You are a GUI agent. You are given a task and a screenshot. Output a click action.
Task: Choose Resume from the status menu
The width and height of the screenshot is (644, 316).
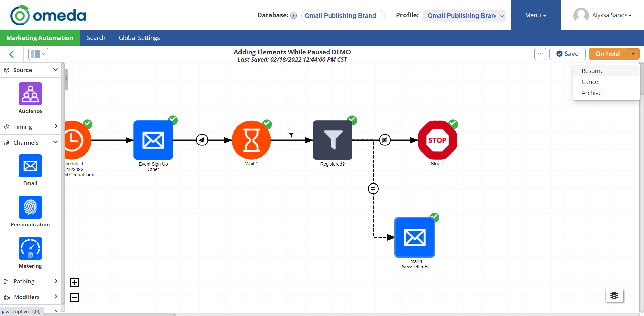coord(592,71)
